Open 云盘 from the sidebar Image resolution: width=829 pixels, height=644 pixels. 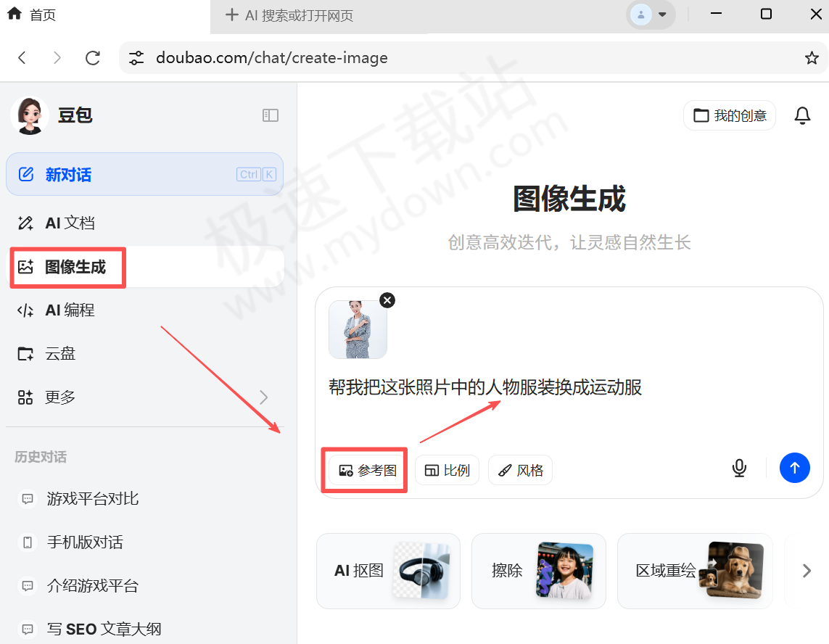coord(62,353)
